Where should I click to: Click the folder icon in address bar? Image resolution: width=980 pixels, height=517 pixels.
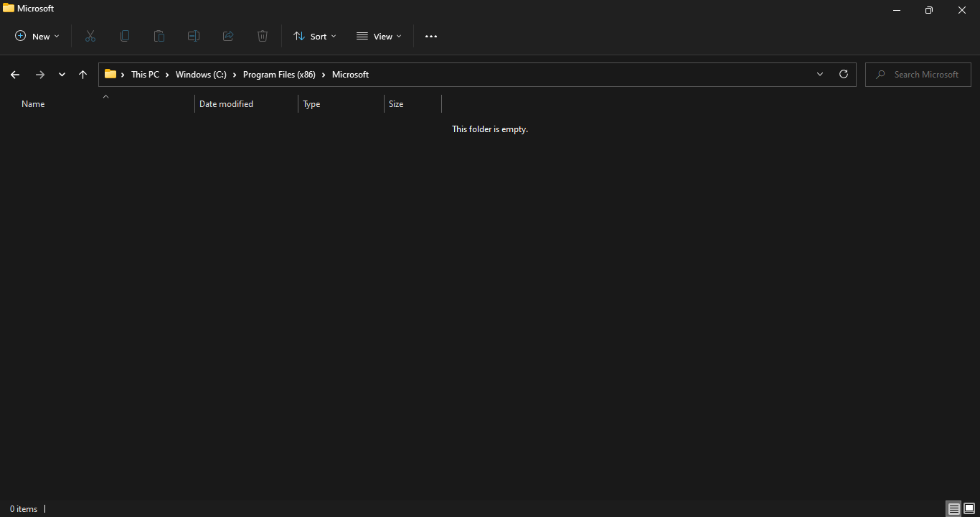pos(110,74)
